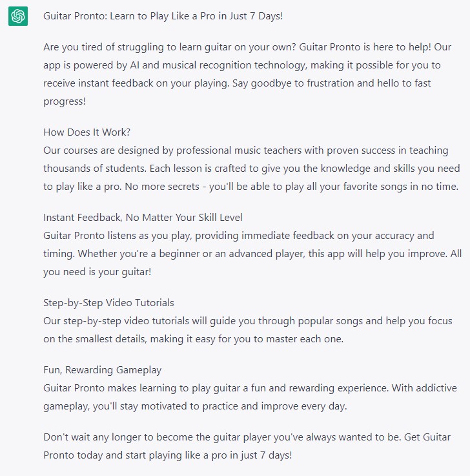Click the line starting 'timing. Whether you're a beginner'
Image resolution: width=470 pixels, height=476 pixels.
(252, 253)
